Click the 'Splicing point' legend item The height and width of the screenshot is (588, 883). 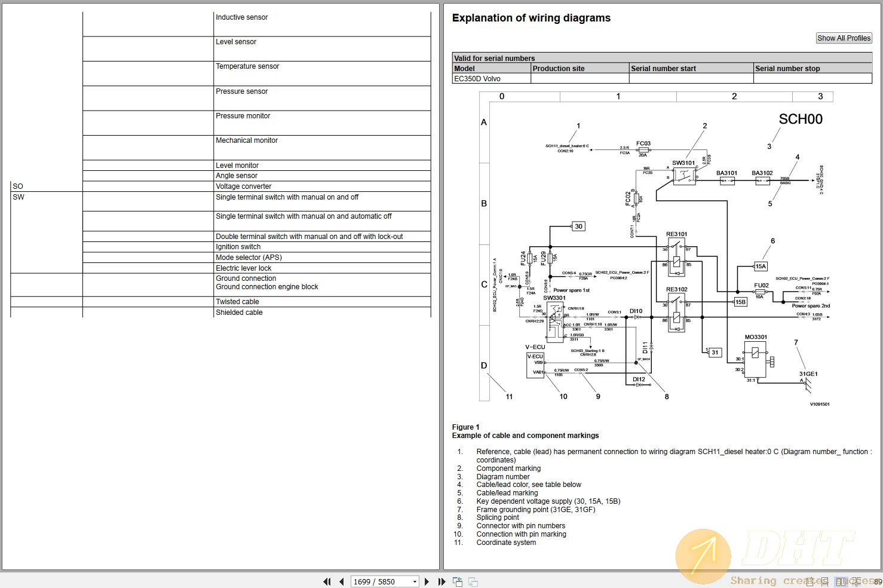(498, 517)
